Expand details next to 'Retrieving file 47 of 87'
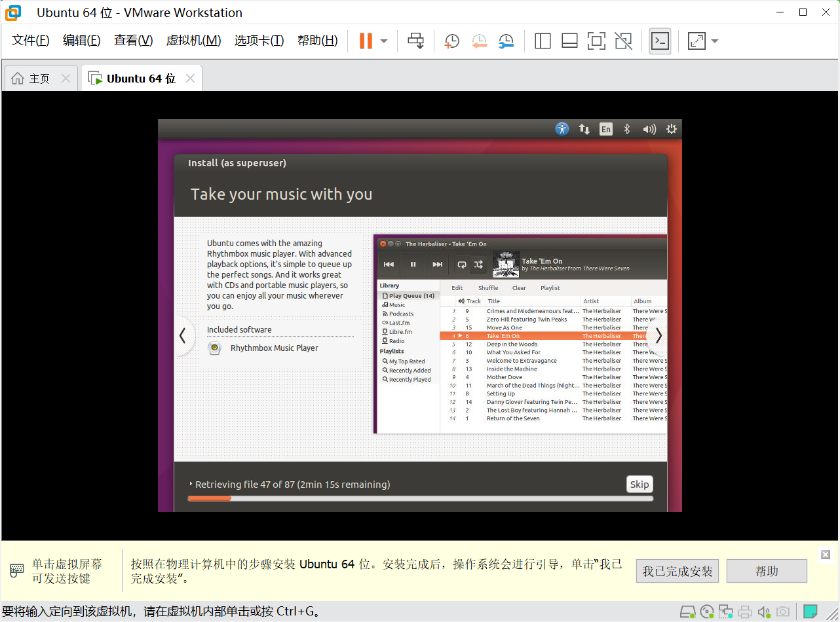 pyautogui.click(x=191, y=485)
